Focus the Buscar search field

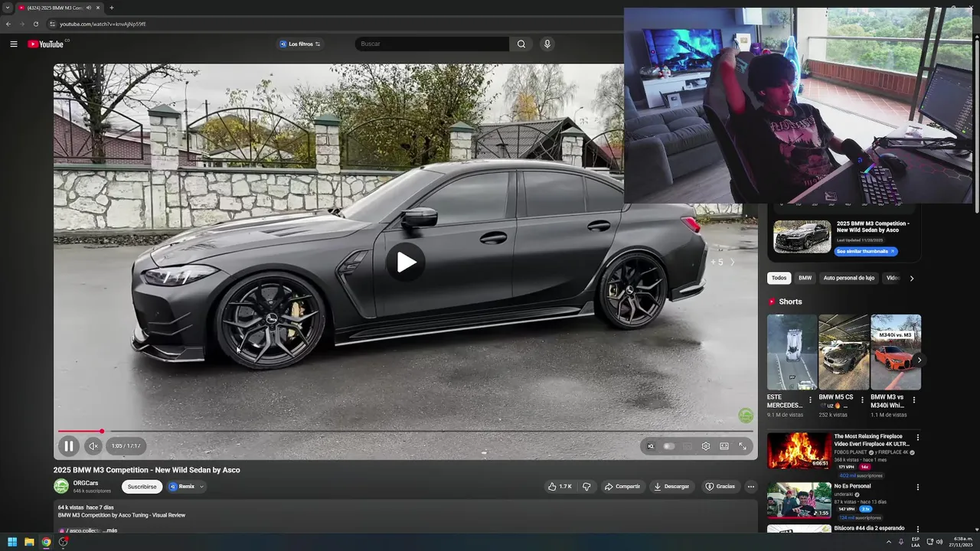pos(433,44)
